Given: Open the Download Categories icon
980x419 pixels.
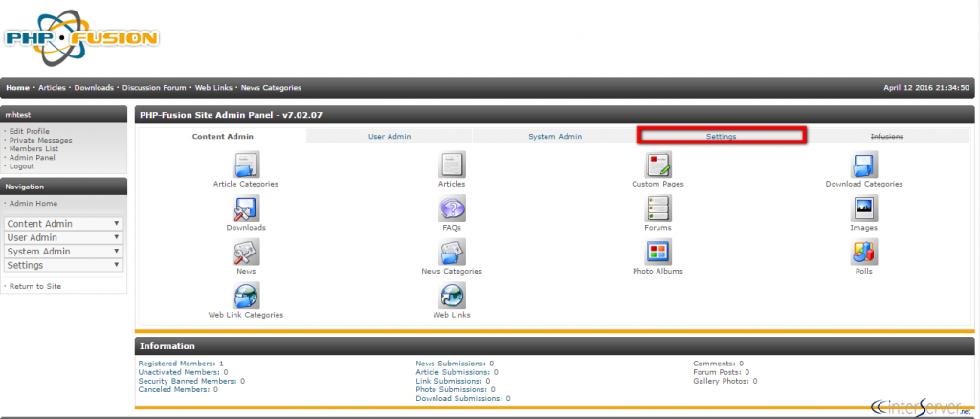Looking at the screenshot, I should [864, 165].
